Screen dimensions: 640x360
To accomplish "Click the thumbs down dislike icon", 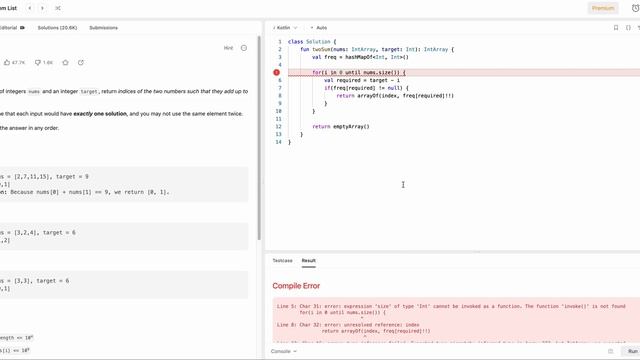I will coord(38,62).
